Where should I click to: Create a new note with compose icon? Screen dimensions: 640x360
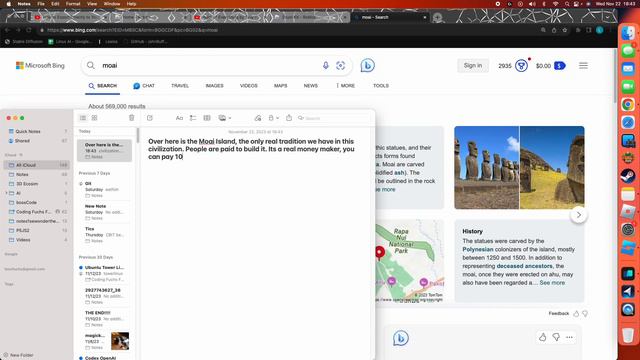(x=150, y=118)
